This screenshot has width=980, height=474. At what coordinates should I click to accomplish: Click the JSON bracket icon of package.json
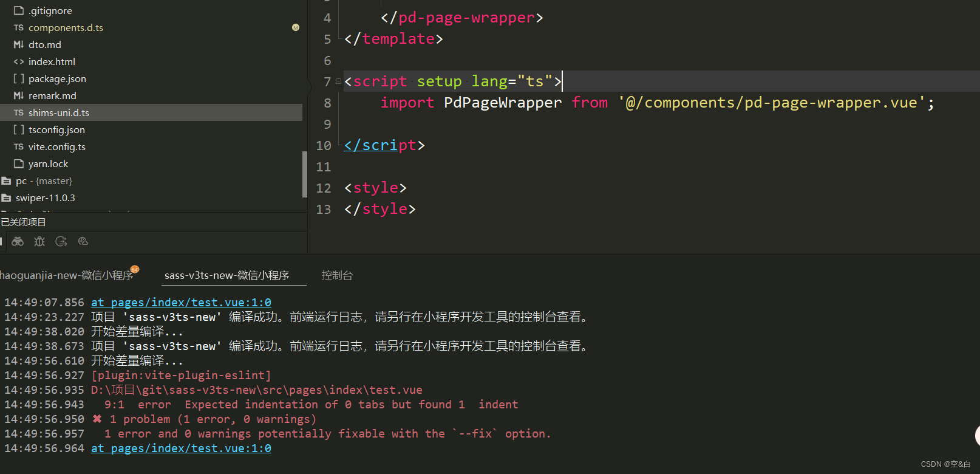[x=19, y=78]
